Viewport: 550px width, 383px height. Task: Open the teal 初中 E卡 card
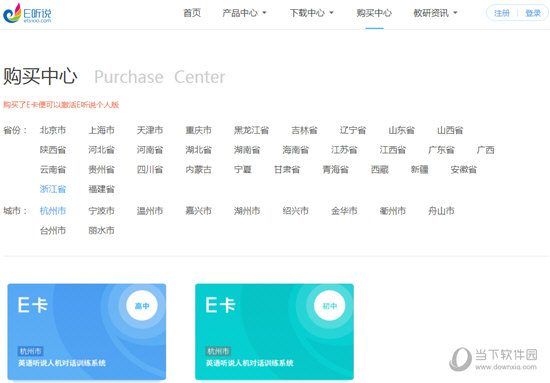click(274, 332)
